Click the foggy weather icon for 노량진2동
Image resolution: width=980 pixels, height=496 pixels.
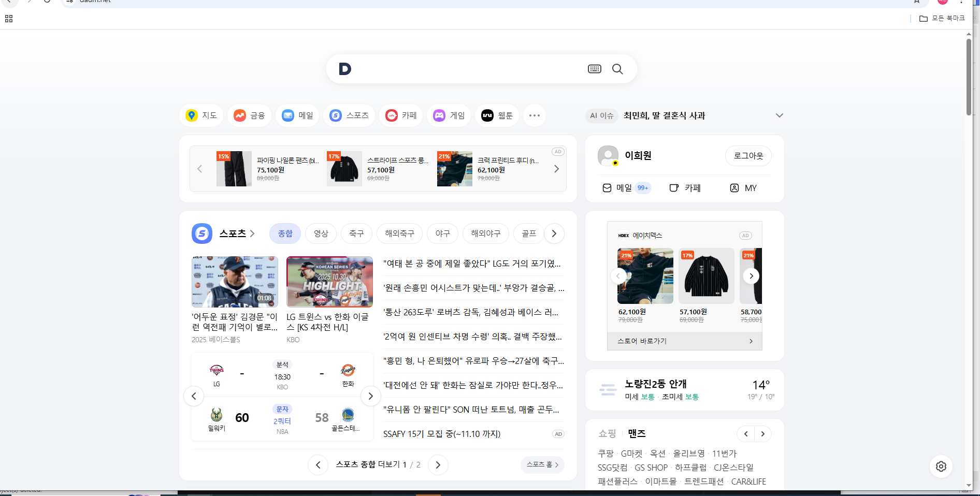608,390
